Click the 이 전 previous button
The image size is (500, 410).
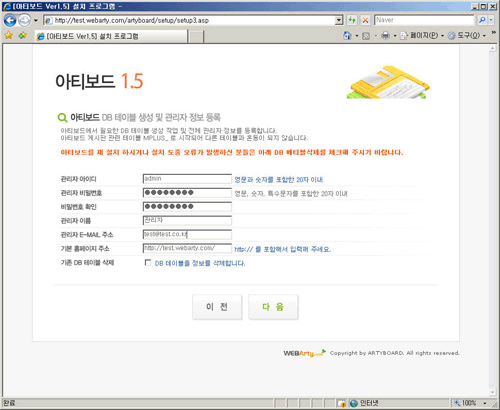coord(217,307)
